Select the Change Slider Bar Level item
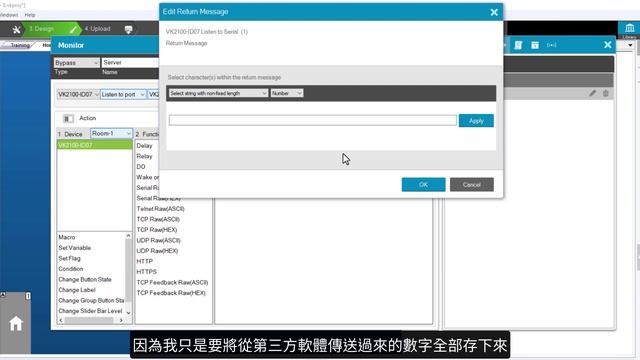The image size is (640, 360). 90,311
